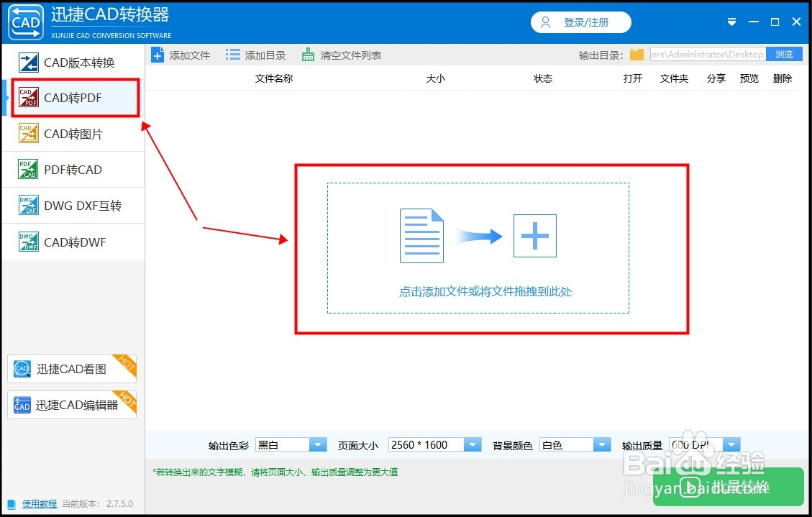This screenshot has width=812, height=517.
Task: Click the 迅捷CAD转换器 app logo
Action: (x=26, y=22)
